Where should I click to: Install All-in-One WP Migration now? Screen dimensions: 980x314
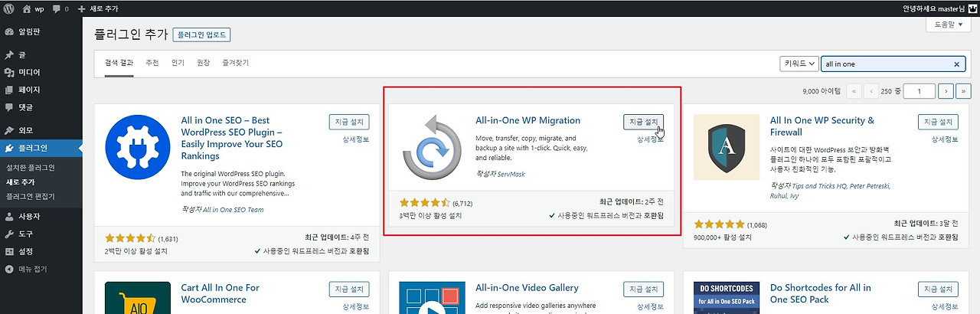[x=644, y=122]
